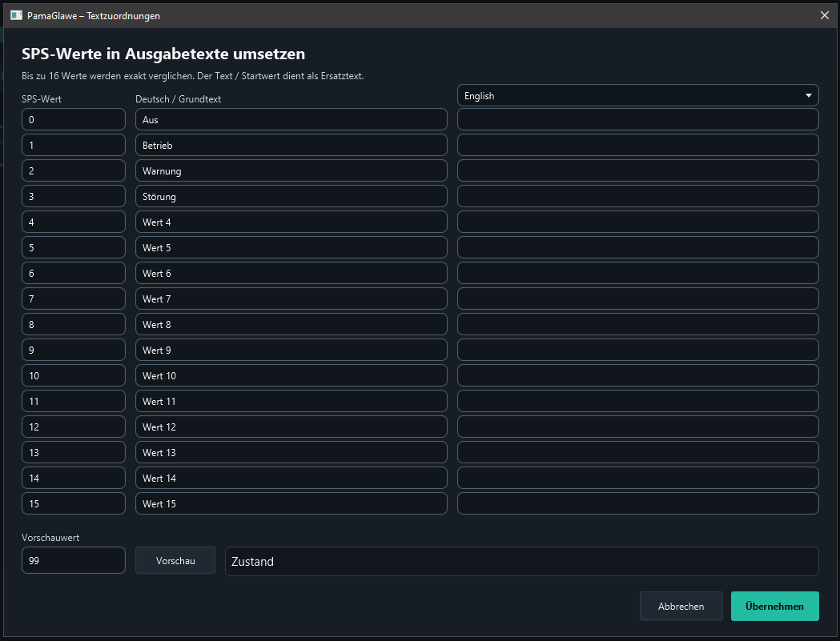
Task: Click the empty English field beside 'Aus'
Action: pyautogui.click(x=637, y=119)
